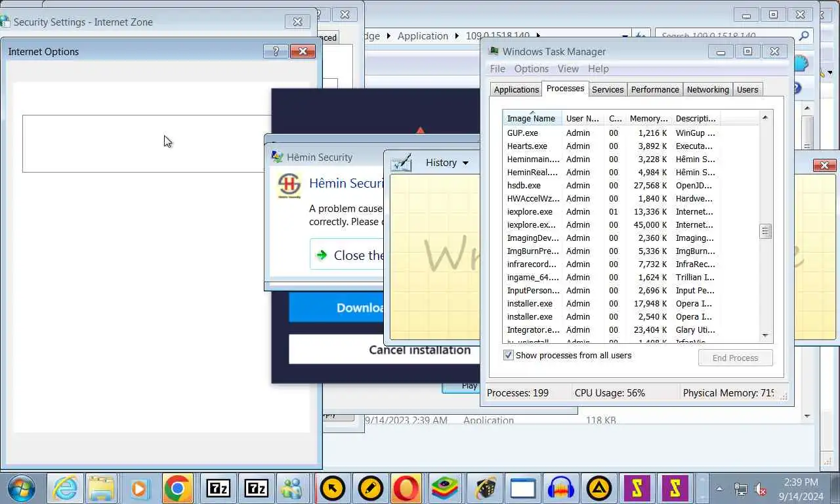Open the BlueStacks layered taskbar icon

(x=445, y=488)
